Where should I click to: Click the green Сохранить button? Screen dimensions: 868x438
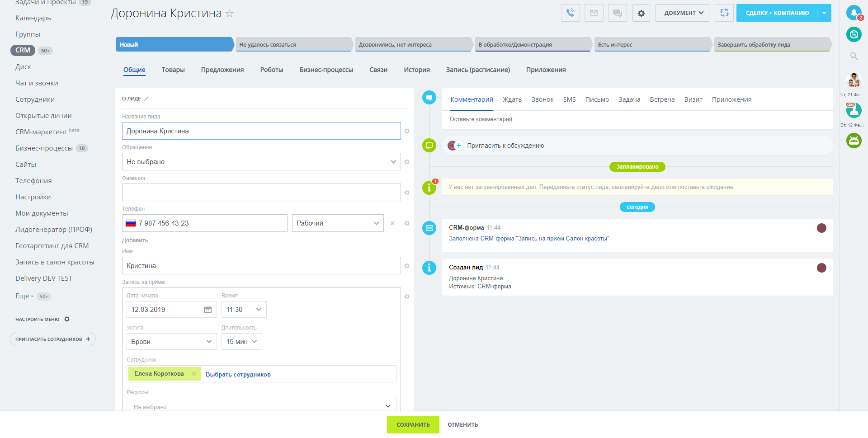click(413, 425)
